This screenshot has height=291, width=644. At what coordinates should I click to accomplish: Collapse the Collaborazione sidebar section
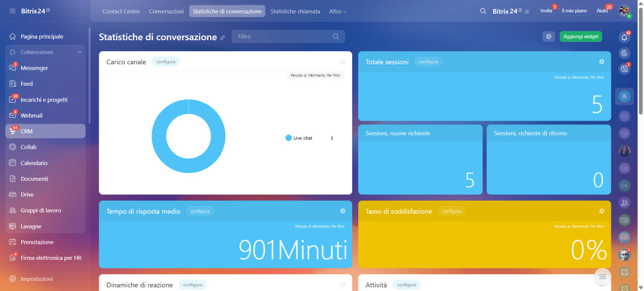pyautogui.click(x=79, y=52)
